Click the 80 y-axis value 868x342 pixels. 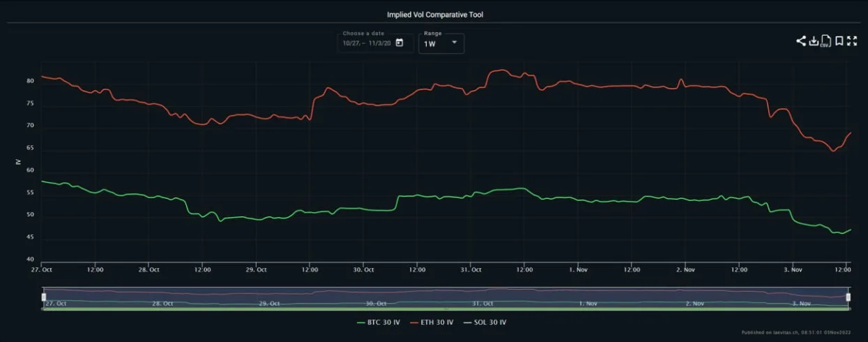click(x=31, y=81)
